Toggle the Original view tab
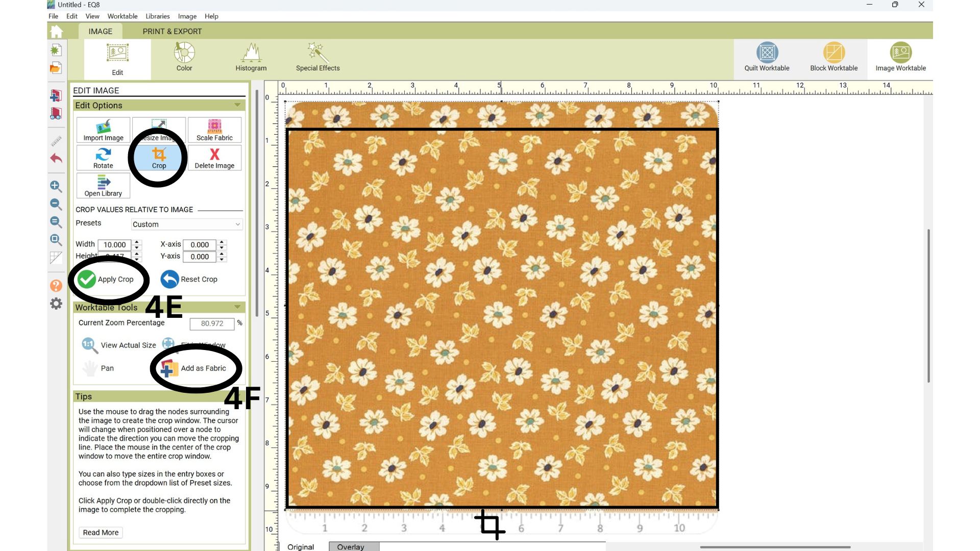Image resolution: width=980 pixels, height=551 pixels. (301, 546)
